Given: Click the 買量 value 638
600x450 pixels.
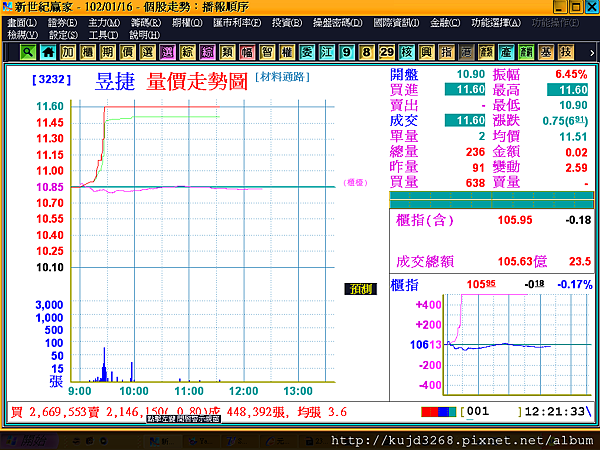Looking at the screenshot, I should 476,183.
